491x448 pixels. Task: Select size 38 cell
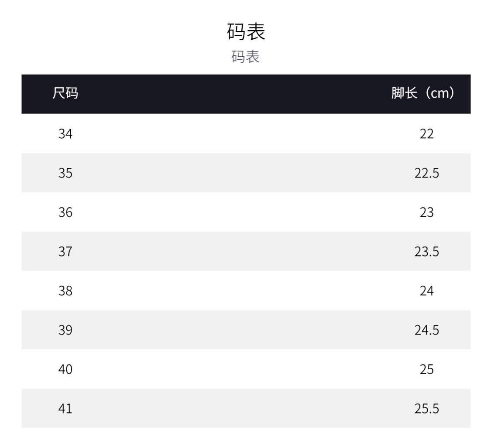click(65, 291)
